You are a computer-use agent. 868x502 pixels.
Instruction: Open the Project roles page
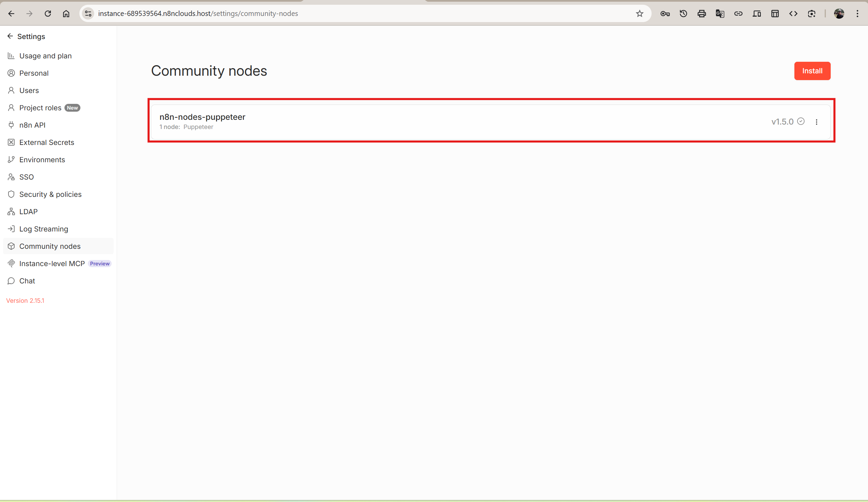58,108
